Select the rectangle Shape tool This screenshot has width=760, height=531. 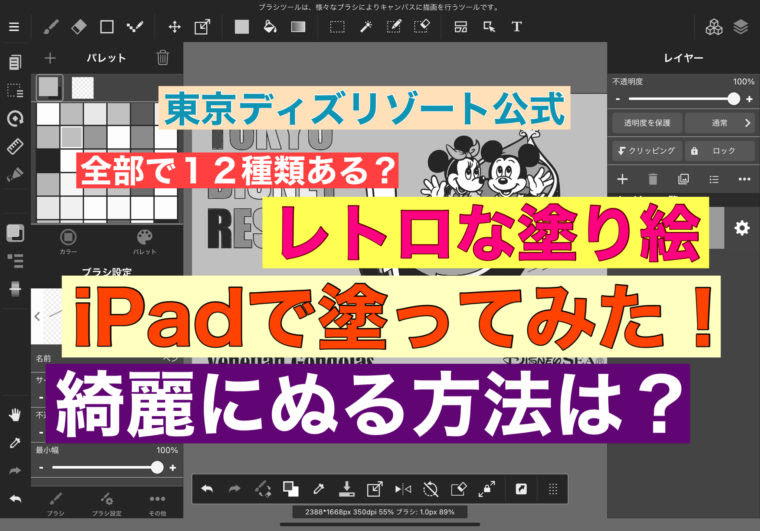(107, 27)
